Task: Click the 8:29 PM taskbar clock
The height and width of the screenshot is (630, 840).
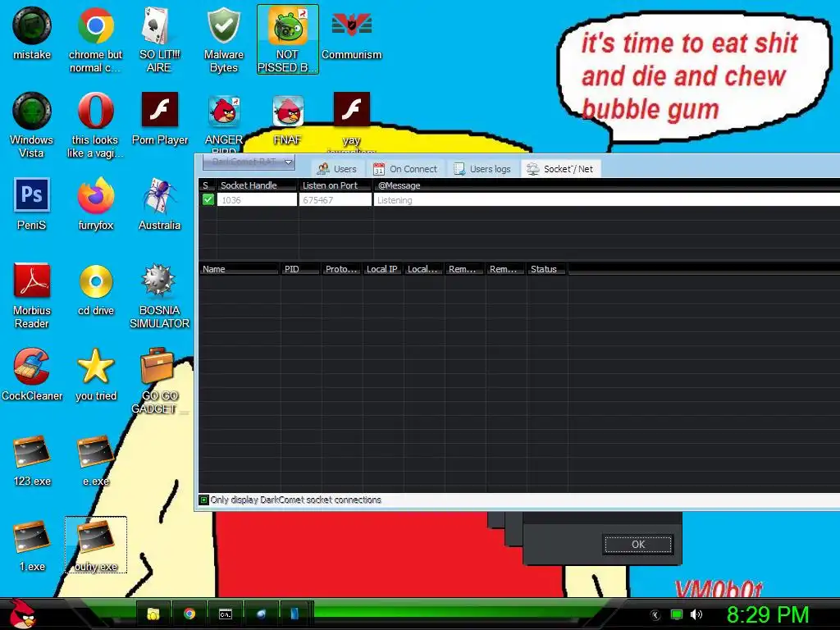Action: click(767, 614)
